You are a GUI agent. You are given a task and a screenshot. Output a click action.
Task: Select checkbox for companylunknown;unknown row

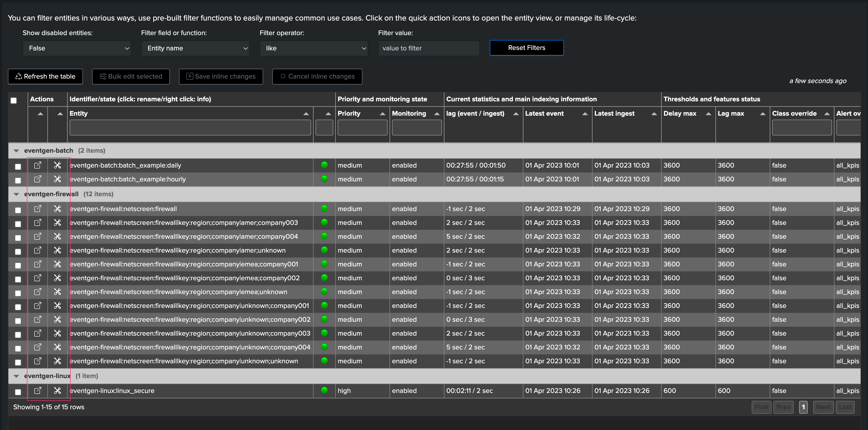pos(18,362)
